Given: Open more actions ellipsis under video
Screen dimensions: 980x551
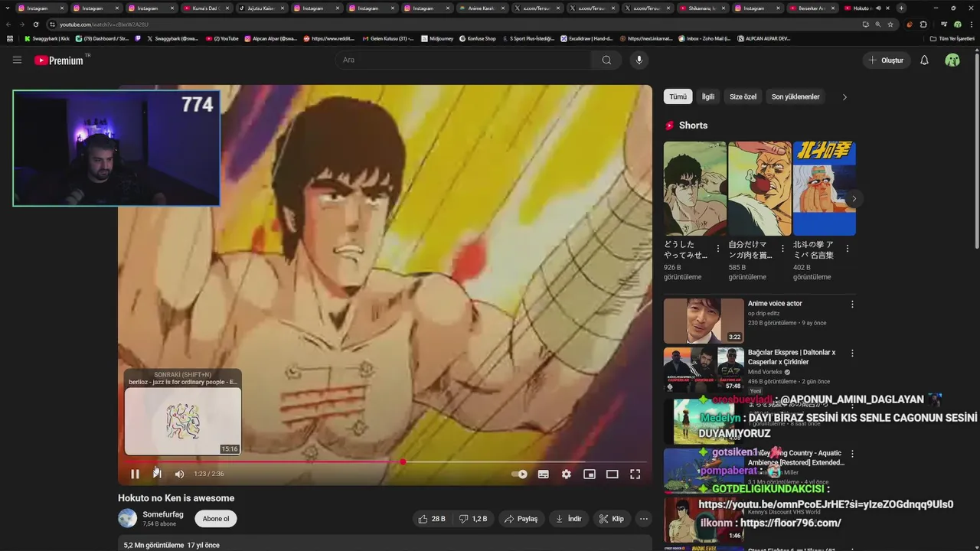Looking at the screenshot, I should 644,519.
